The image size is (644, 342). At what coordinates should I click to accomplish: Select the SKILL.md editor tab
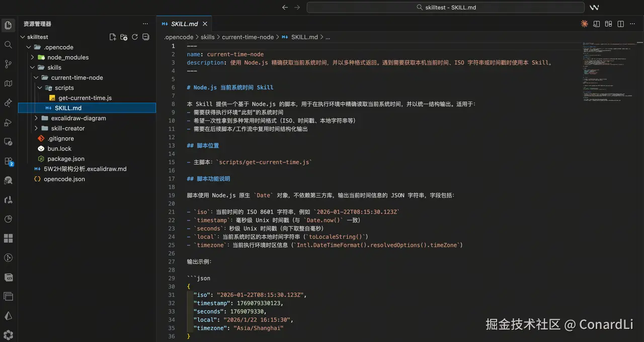click(x=184, y=24)
